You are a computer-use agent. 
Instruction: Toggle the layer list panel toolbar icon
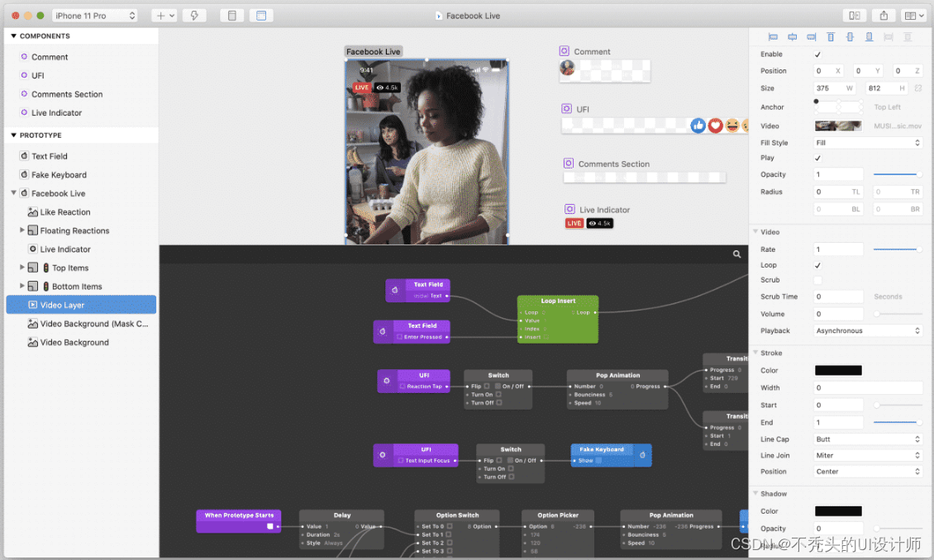click(231, 16)
